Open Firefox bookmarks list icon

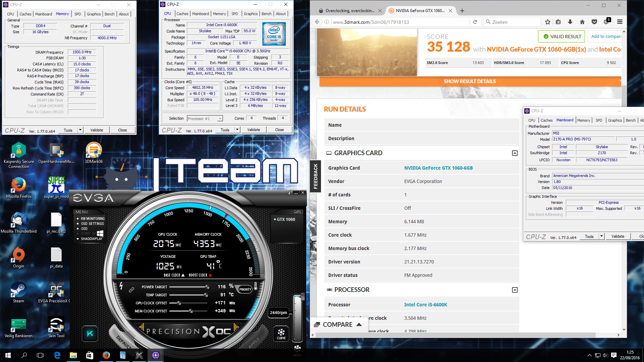[x=558, y=22]
